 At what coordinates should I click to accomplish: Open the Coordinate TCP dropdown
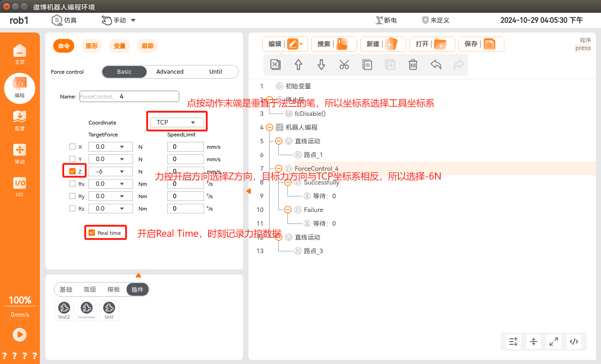tap(176, 123)
